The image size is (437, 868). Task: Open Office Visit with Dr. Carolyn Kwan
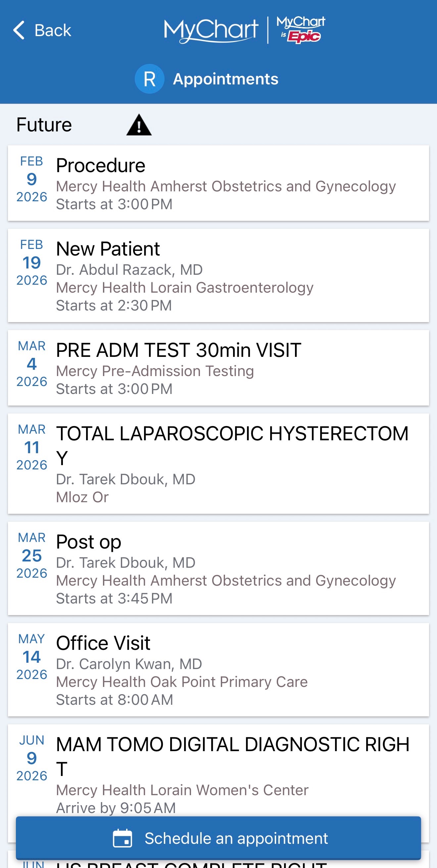pyautogui.click(x=218, y=670)
